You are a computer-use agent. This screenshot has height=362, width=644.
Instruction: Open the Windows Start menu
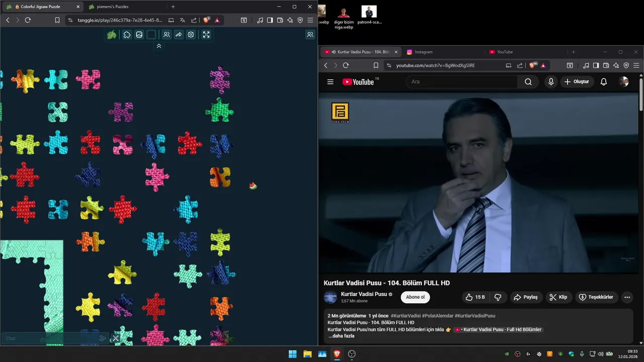(x=292, y=354)
